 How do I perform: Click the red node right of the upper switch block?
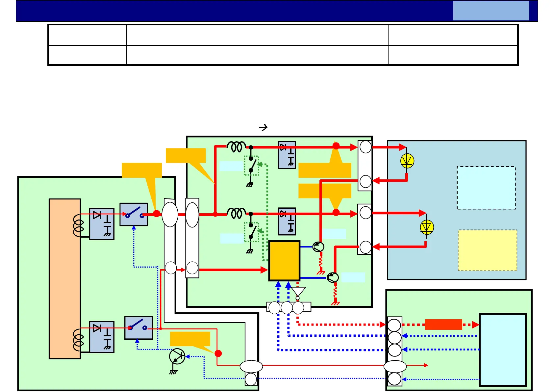pyautogui.click(x=157, y=214)
